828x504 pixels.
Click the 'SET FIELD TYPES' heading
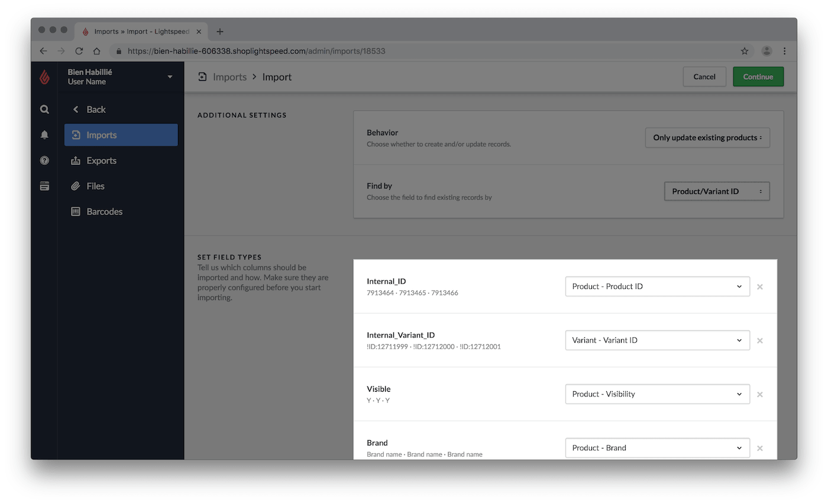click(229, 257)
